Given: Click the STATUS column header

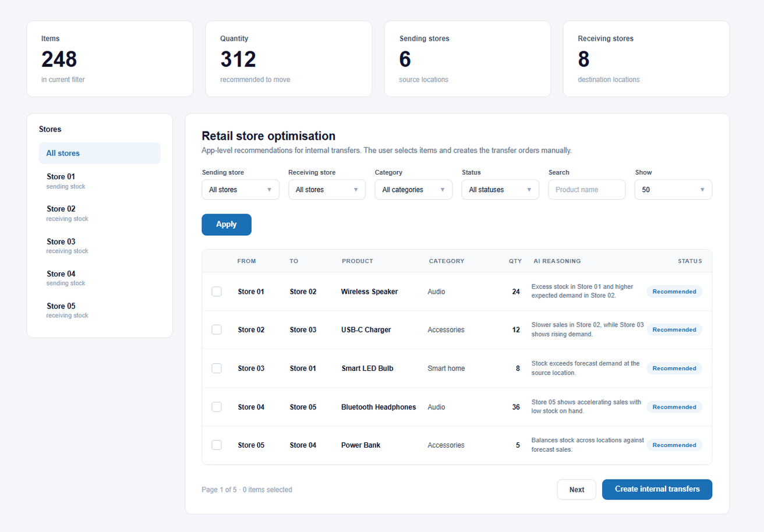Looking at the screenshot, I should [690, 261].
